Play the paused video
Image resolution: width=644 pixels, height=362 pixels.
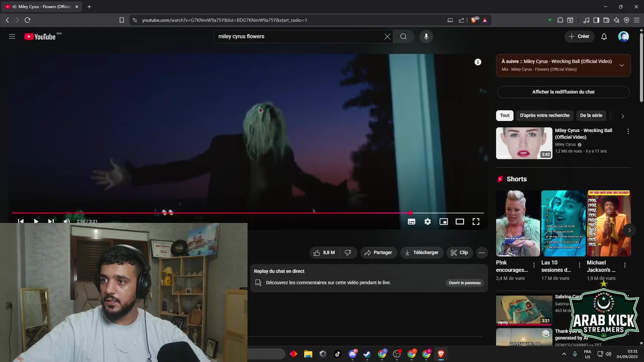click(x=36, y=221)
